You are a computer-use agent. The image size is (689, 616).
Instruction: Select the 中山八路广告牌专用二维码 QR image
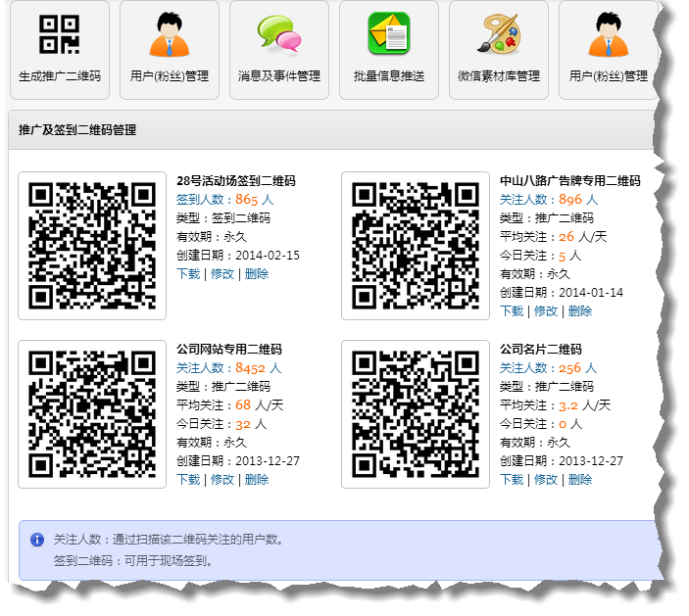click(416, 246)
